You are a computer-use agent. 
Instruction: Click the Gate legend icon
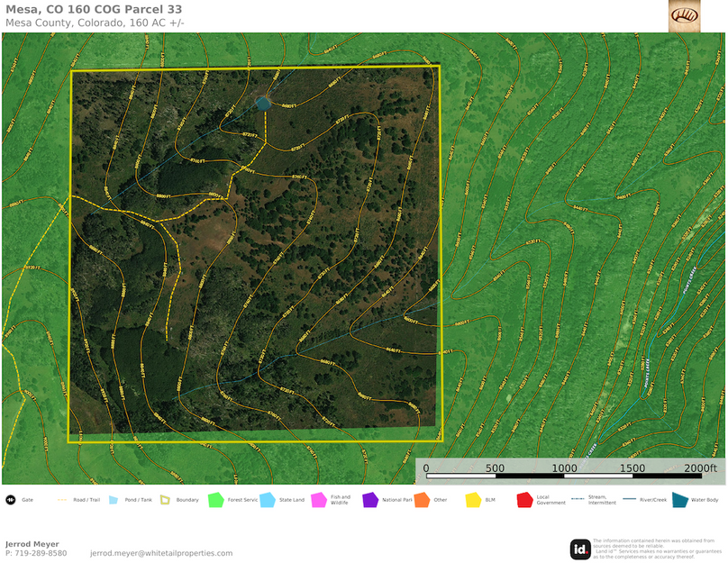[x=10, y=500]
